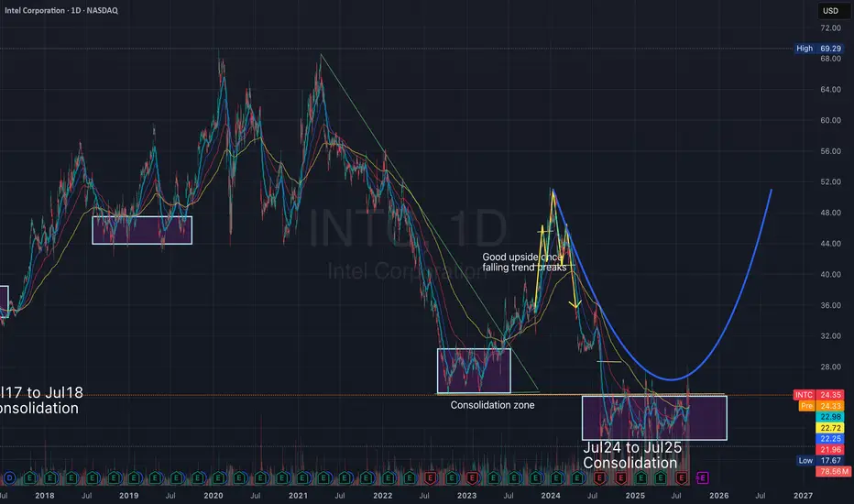Click the purple upcoming earnings marker
The image size is (854, 504).
[702, 477]
